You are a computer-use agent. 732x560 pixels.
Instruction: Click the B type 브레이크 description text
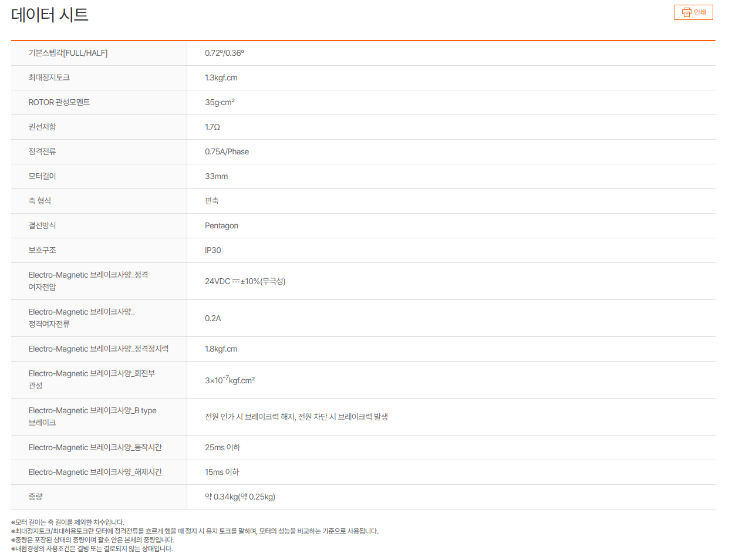point(296,417)
